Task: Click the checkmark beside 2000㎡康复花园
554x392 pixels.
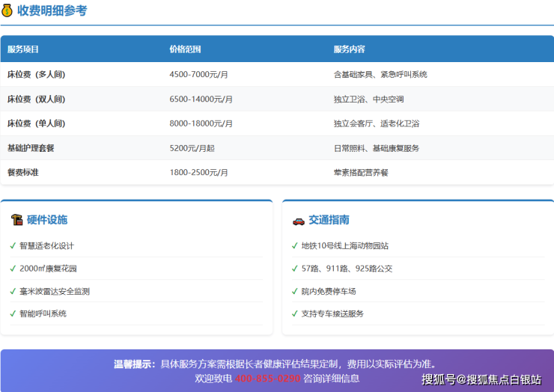Action: tap(13, 269)
